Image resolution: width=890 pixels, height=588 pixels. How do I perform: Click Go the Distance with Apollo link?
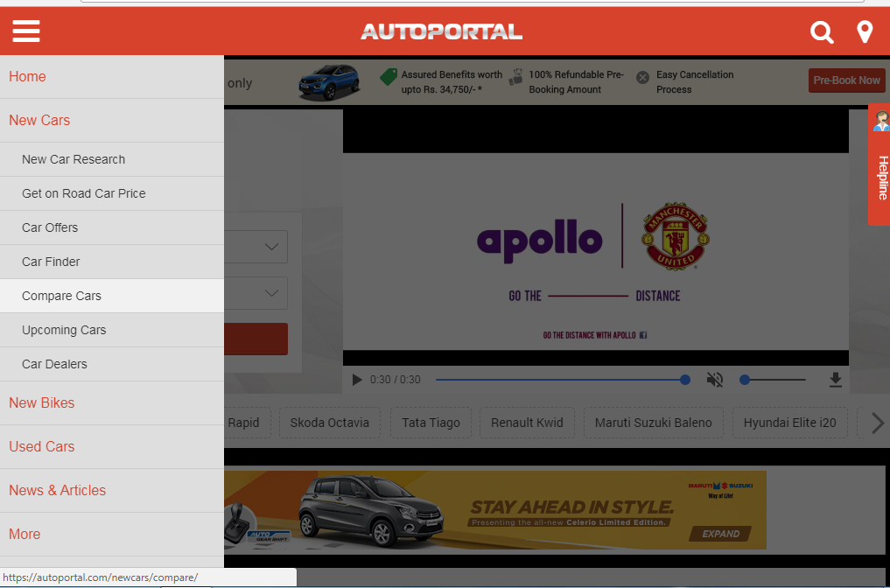tap(595, 335)
